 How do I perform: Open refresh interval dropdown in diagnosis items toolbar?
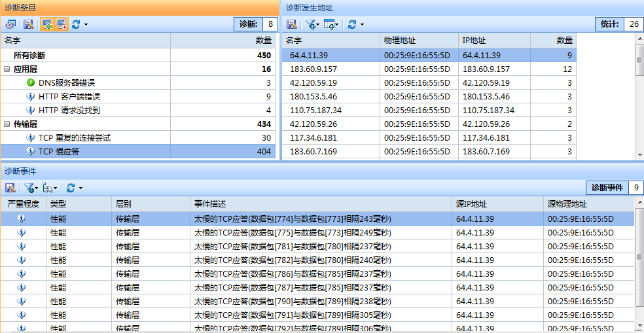[x=86, y=25]
